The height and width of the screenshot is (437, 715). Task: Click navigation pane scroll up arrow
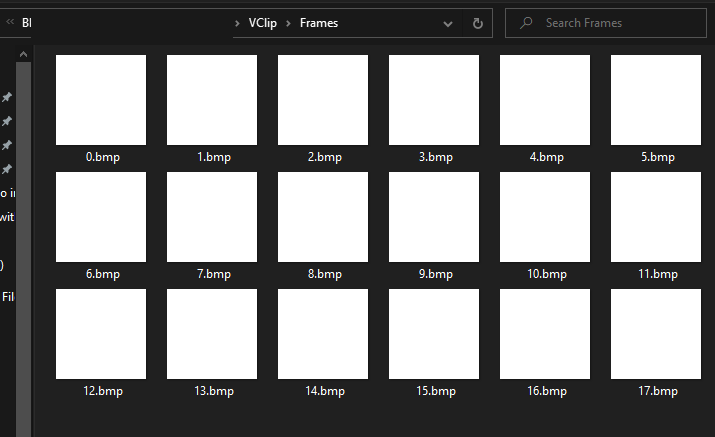tap(23, 54)
